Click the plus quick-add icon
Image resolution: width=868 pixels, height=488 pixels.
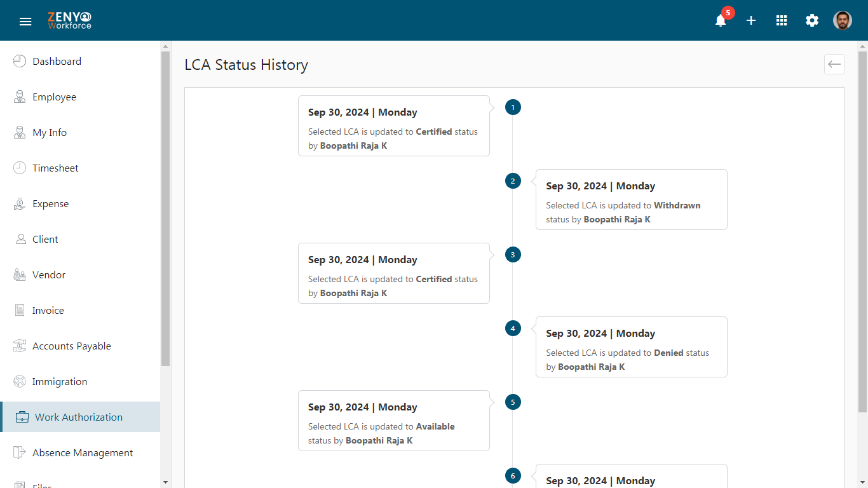751,20
